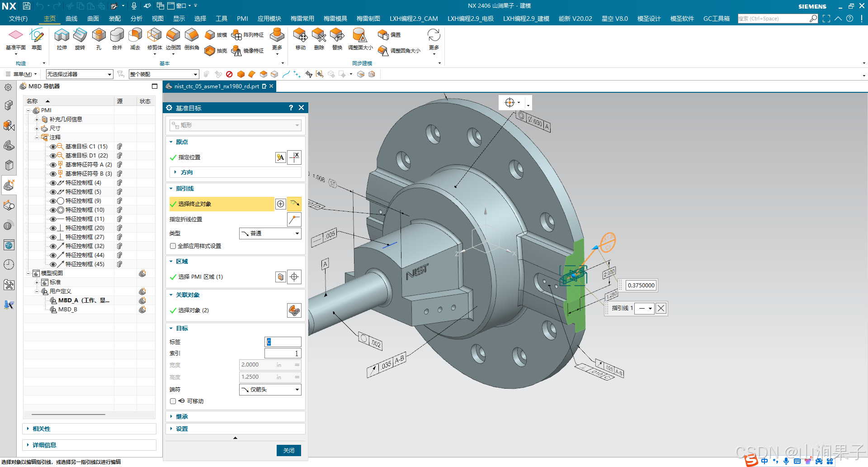Screen dimensions: 868x467
Task: Click the 选择终止对象 selection row
Action: tap(222, 204)
